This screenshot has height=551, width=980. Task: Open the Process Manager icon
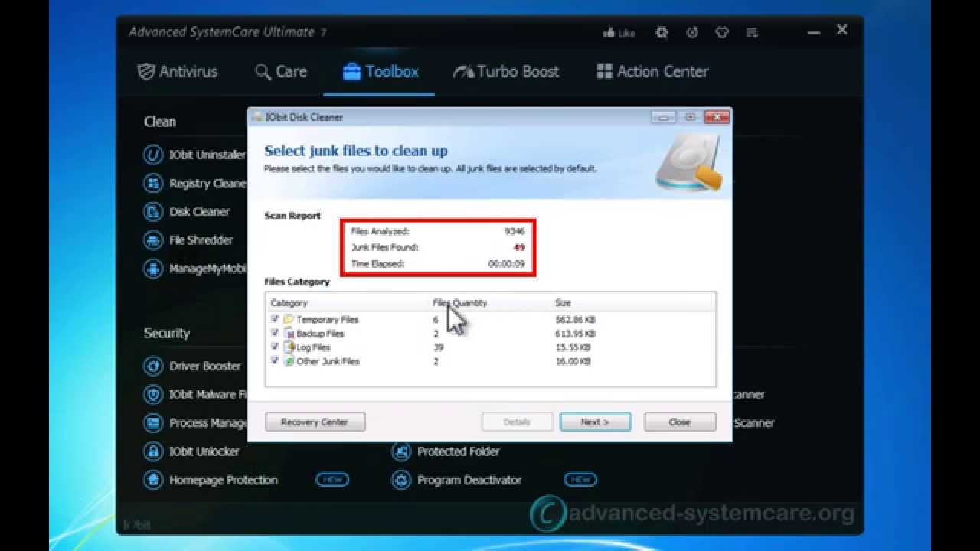tap(154, 423)
